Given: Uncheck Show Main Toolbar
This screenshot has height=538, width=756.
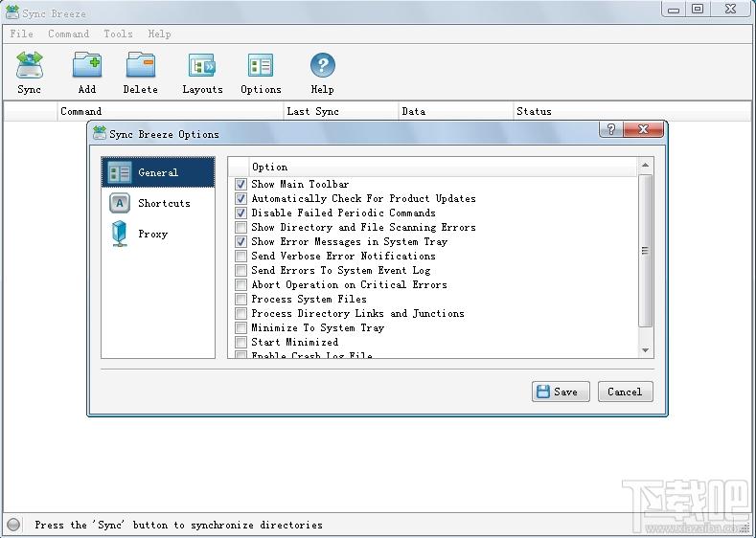Looking at the screenshot, I should (x=241, y=184).
